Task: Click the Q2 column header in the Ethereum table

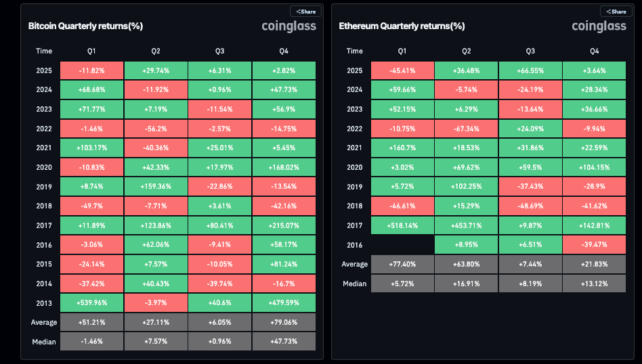Action: (x=466, y=51)
